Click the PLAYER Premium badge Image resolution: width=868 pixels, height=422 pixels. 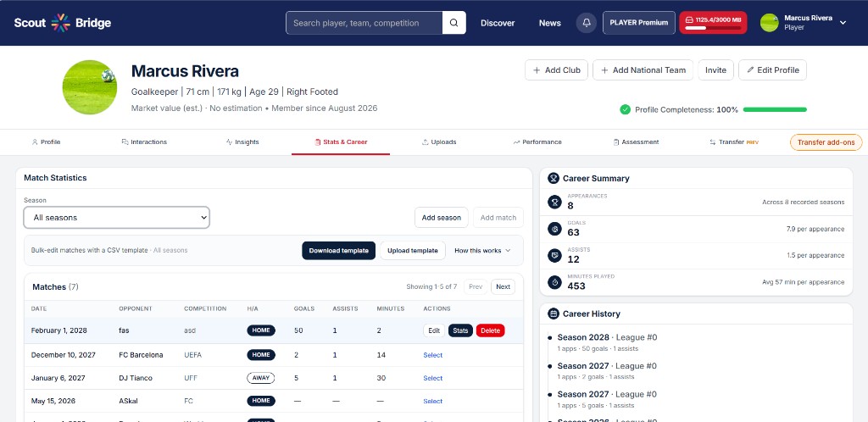[639, 23]
